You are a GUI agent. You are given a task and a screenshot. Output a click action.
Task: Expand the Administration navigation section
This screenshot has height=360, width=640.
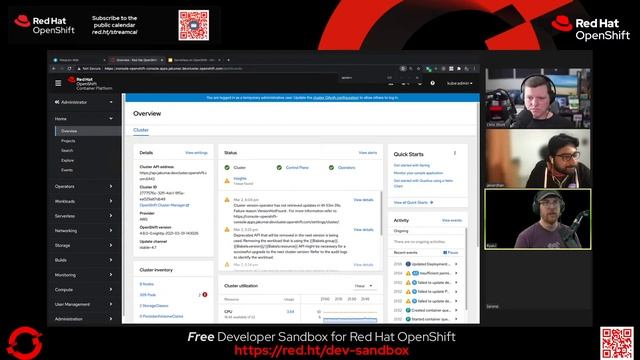click(x=84, y=319)
